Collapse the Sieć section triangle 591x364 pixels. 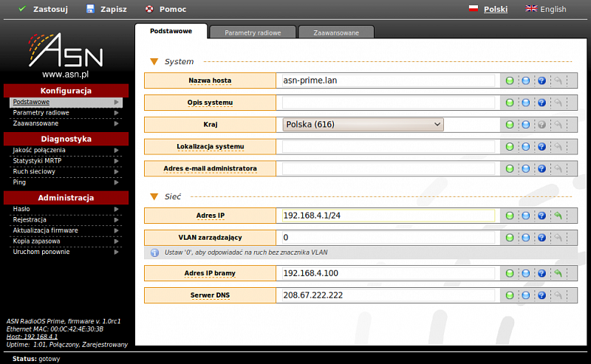[x=154, y=196]
